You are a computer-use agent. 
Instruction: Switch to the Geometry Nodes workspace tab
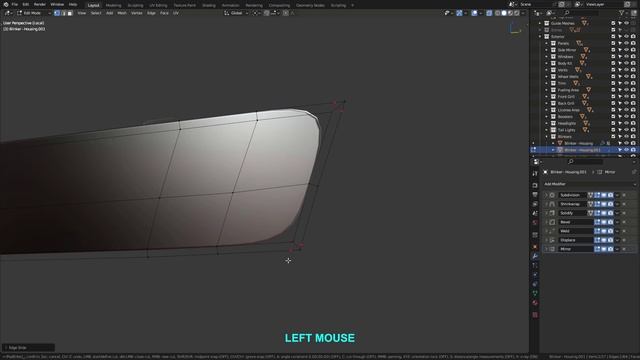310,5
